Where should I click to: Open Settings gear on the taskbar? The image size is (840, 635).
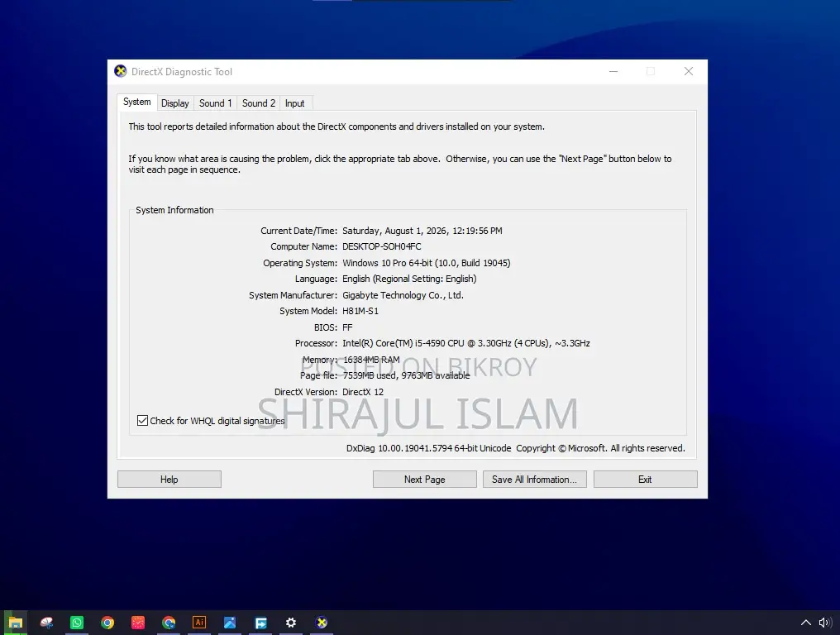[x=291, y=623]
